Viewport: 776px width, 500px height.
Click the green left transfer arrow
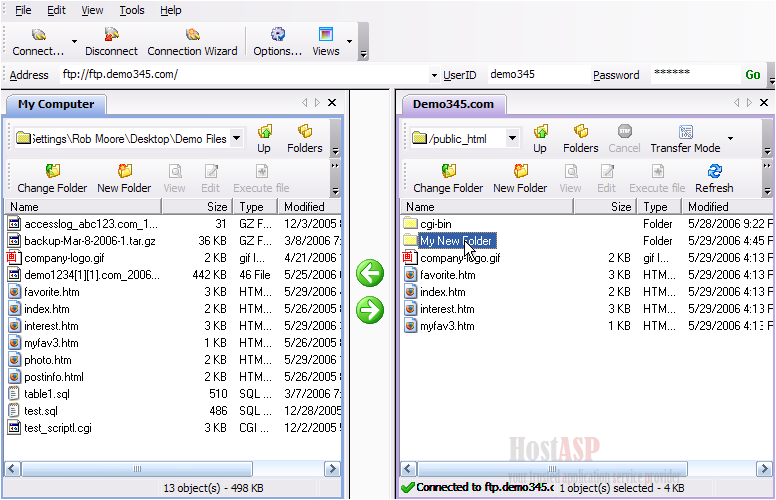pos(370,273)
